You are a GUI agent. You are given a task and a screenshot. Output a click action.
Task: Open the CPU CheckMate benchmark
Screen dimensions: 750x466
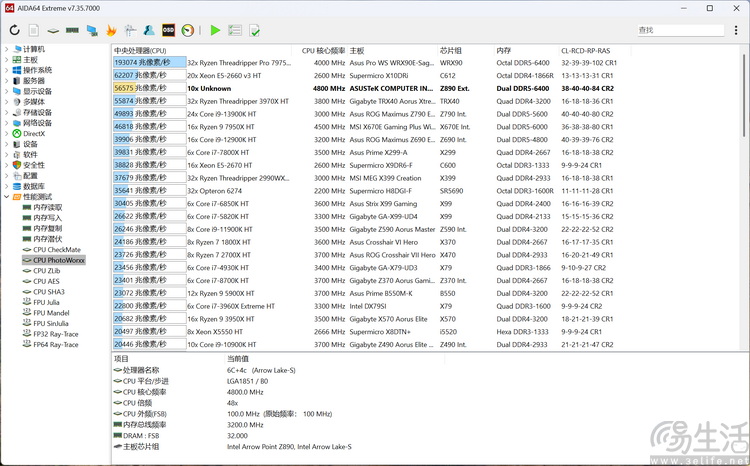click(57, 250)
